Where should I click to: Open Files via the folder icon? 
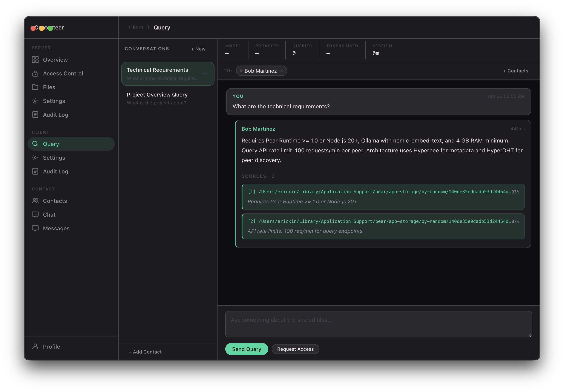coord(35,87)
